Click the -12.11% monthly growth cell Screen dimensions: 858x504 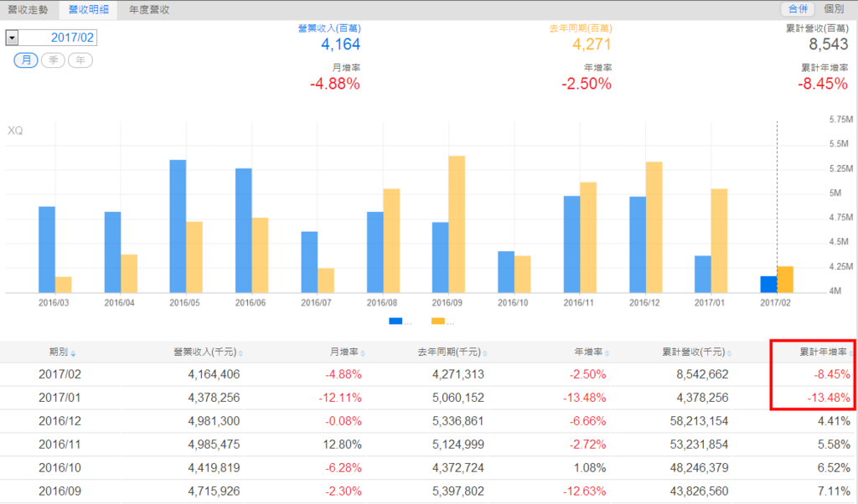pos(340,398)
